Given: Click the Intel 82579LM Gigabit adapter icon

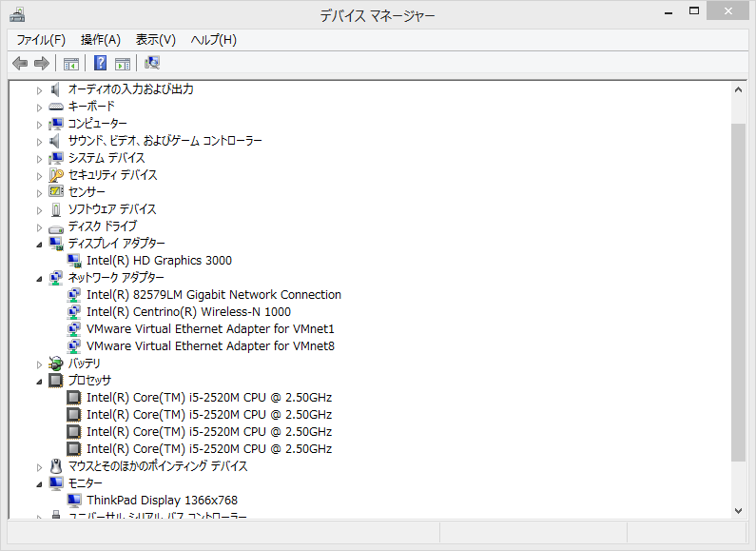Looking at the screenshot, I should pos(74,295).
